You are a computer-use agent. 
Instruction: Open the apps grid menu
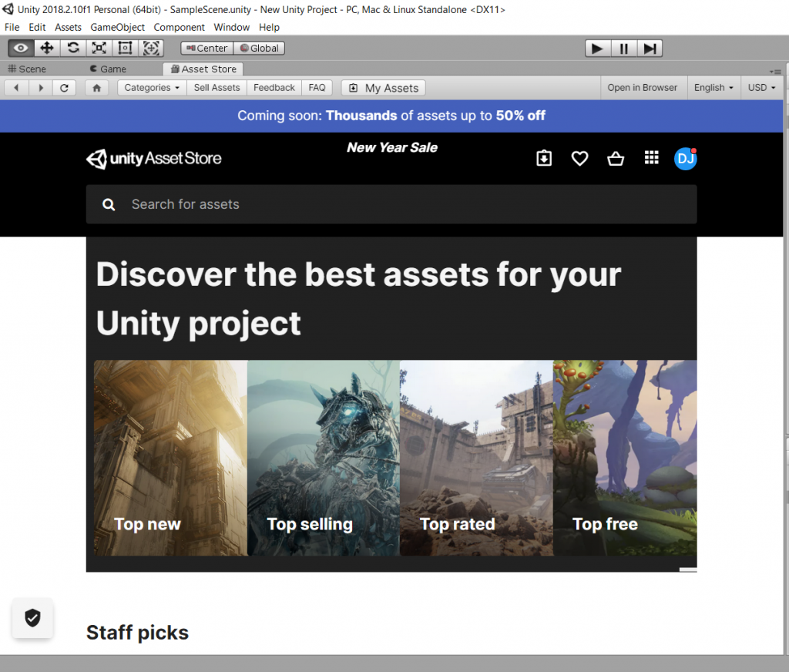point(652,158)
